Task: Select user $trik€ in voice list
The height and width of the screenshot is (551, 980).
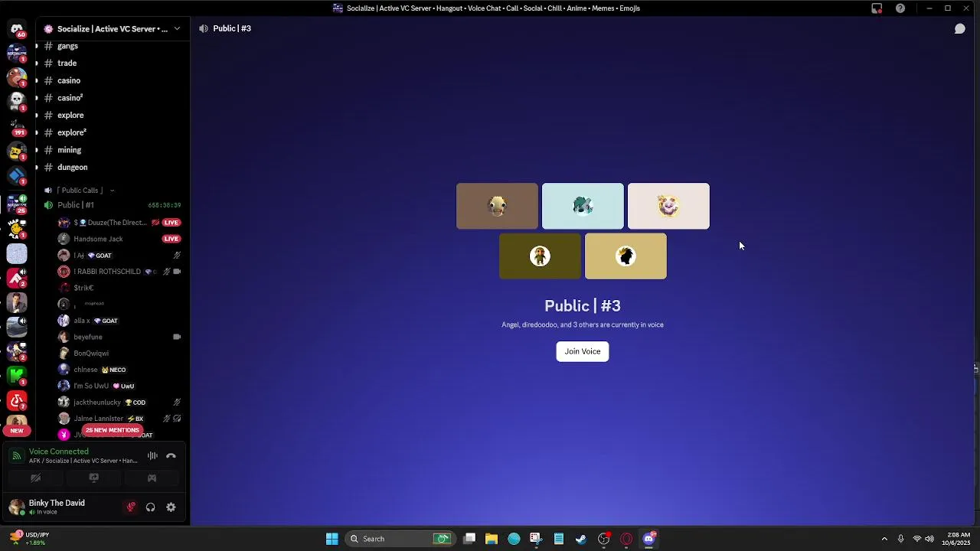Action: click(83, 288)
